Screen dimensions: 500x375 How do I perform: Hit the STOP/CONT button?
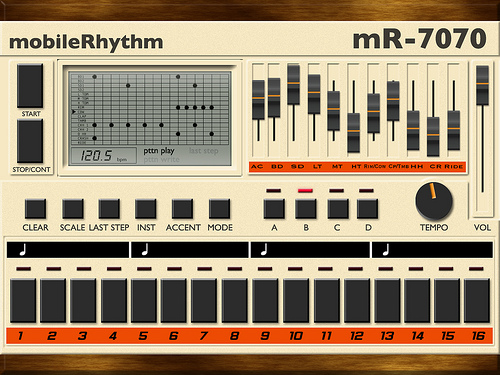tap(30, 141)
